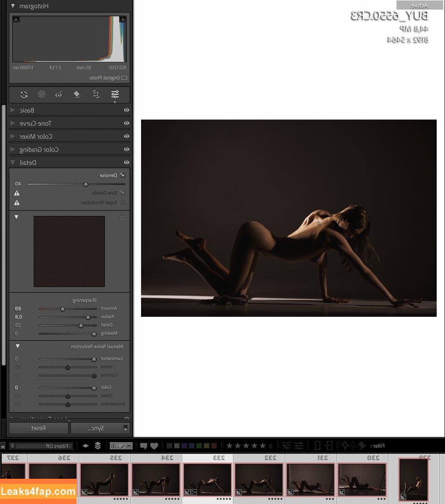Expand the Basic panel

(x=13, y=110)
